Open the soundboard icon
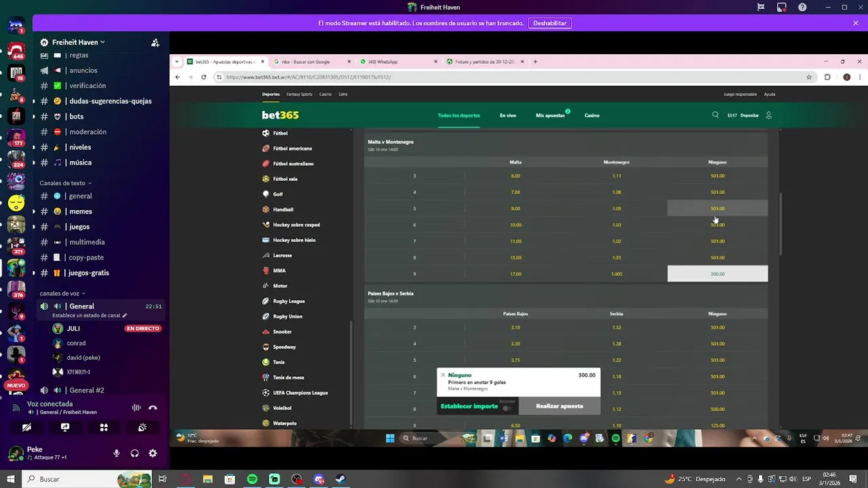The image size is (868, 488). [x=142, y=428]
